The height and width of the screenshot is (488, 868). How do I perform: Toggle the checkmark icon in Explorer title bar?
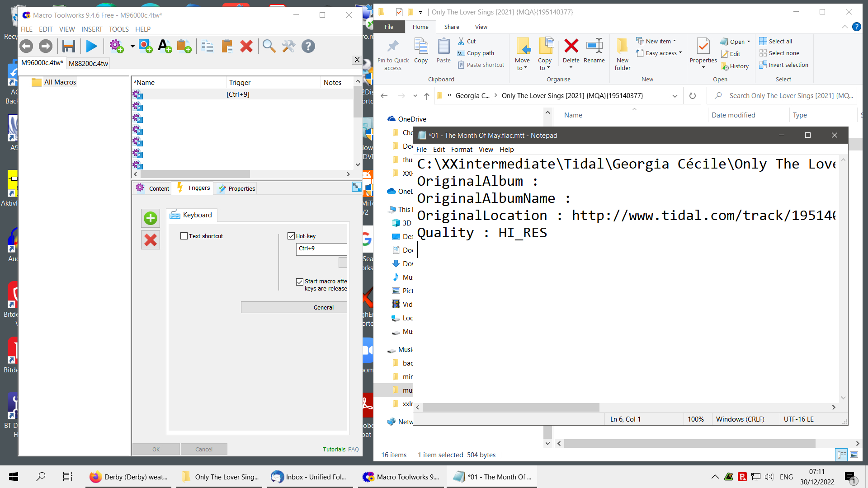click(x=399, y=12)
